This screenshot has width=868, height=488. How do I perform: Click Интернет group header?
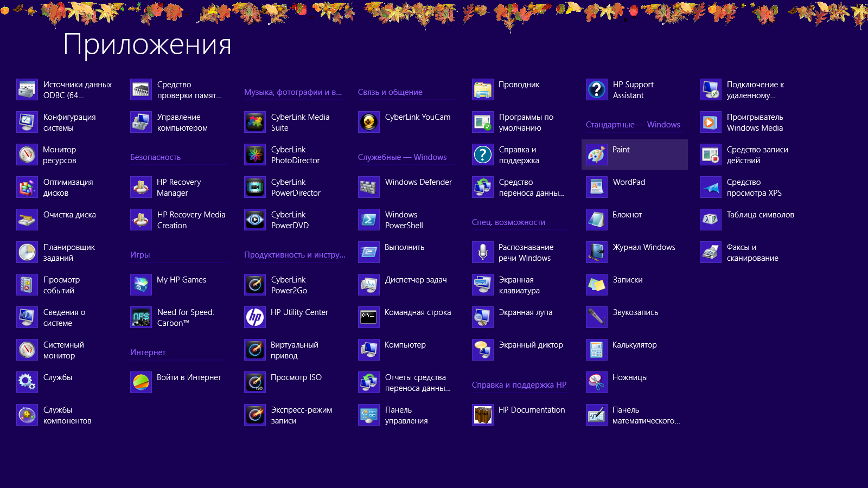coord(148,352)
